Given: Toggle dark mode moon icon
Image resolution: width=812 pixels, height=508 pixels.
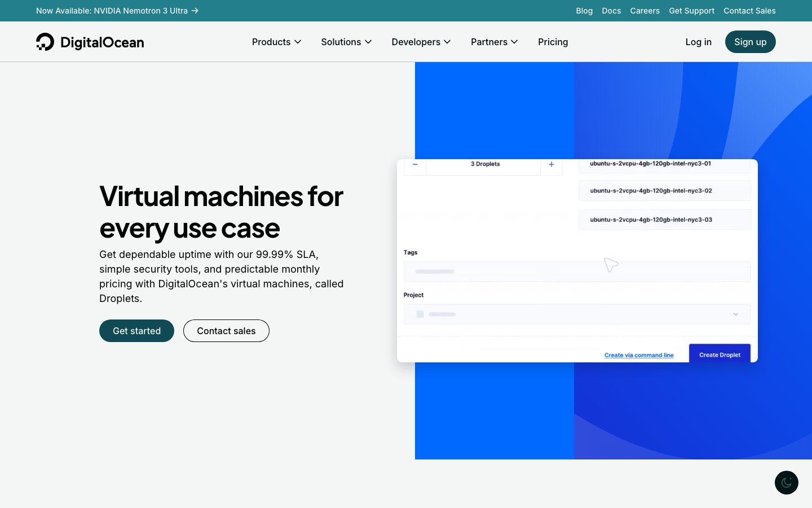Looking at the screenshot, I should click(786, 483).
